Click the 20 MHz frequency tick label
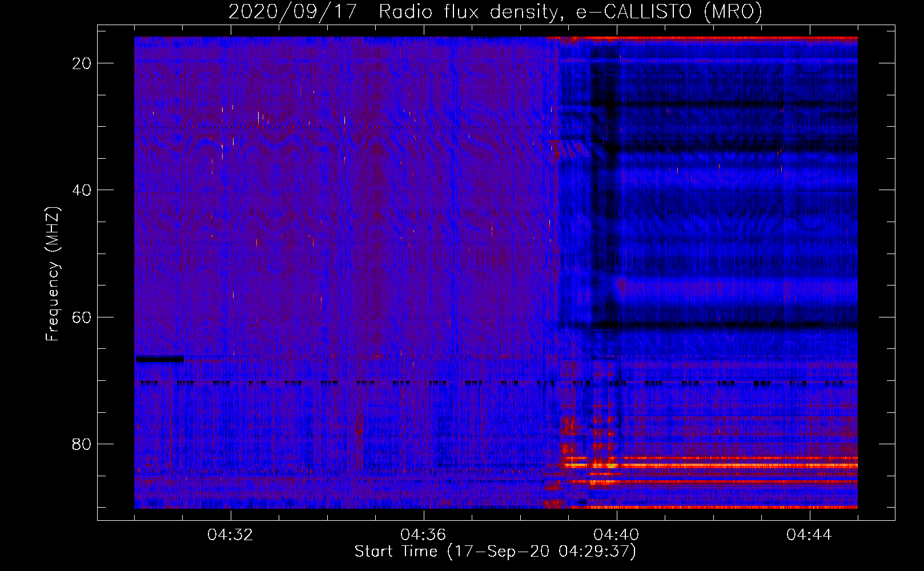Image resolution: width=924 pixels, height=571 pixels. coord(82,63)
